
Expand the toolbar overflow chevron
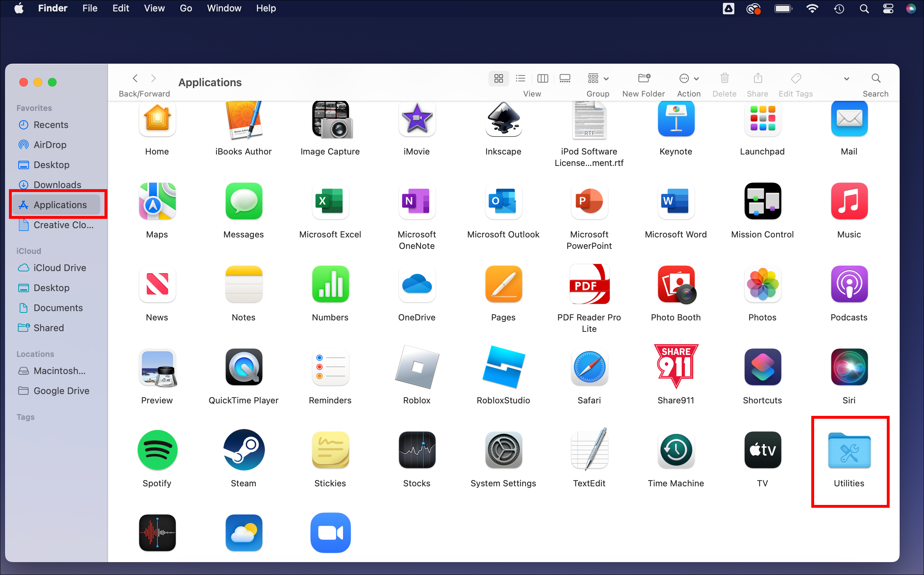(846, 79)
